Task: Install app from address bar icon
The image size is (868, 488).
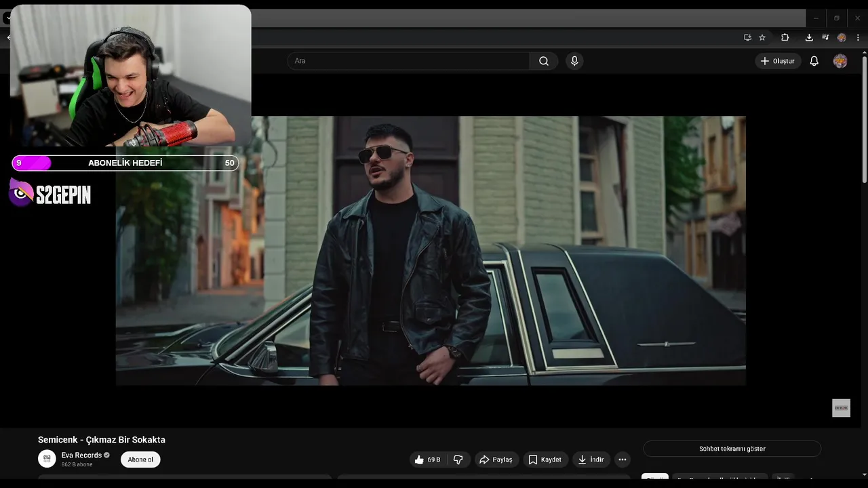Action: tap(747, 37)
